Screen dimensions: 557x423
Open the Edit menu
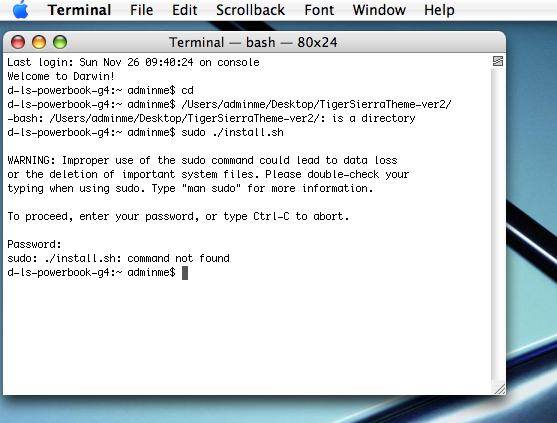coord(184,10)
